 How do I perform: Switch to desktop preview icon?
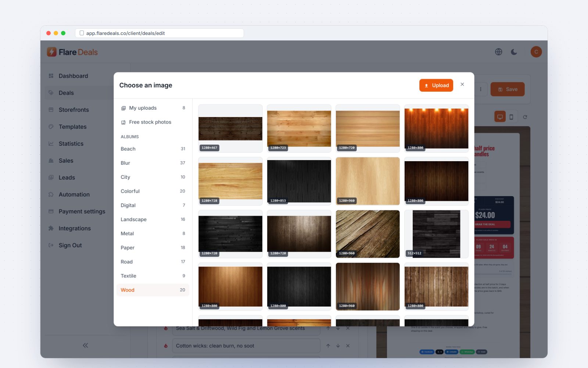(x=500, y=117)
